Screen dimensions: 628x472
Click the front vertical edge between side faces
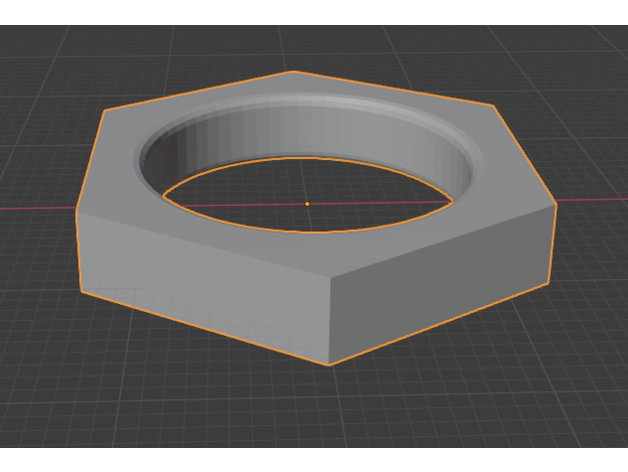329,320
